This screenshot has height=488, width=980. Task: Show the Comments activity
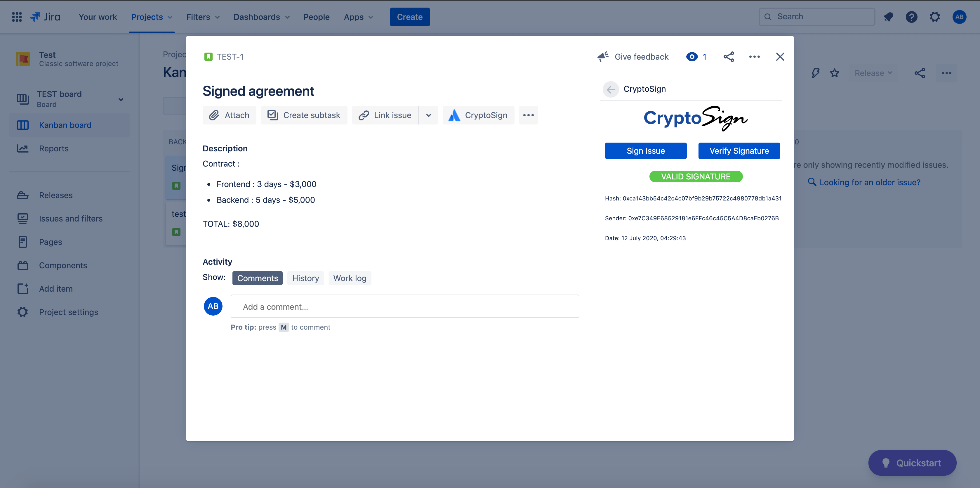(x=257, y=278)
